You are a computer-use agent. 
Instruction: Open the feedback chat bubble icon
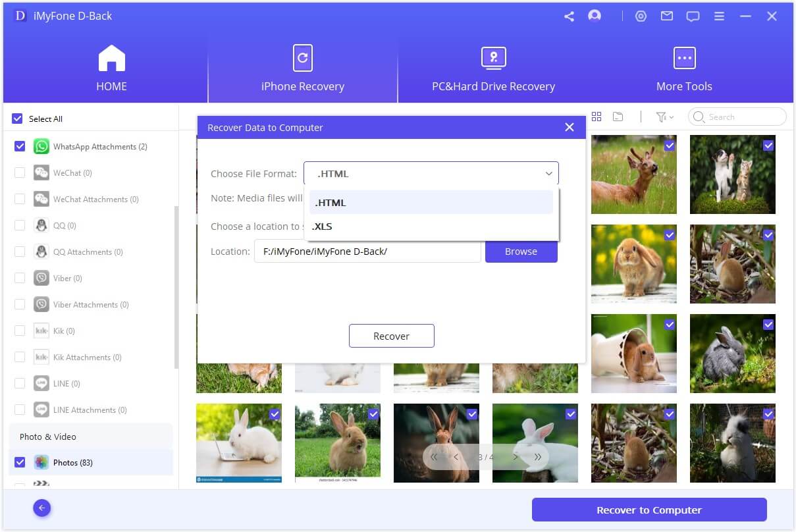[693, 16]
